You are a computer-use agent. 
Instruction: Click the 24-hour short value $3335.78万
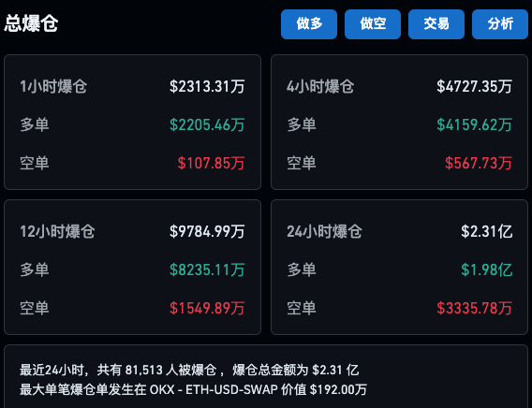(474, 309)
